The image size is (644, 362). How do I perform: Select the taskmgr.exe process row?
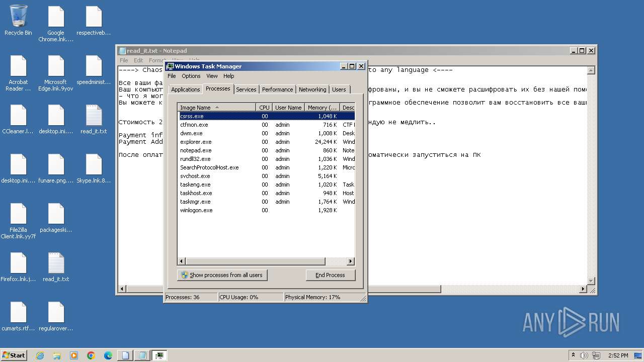(x=267, y=202)
